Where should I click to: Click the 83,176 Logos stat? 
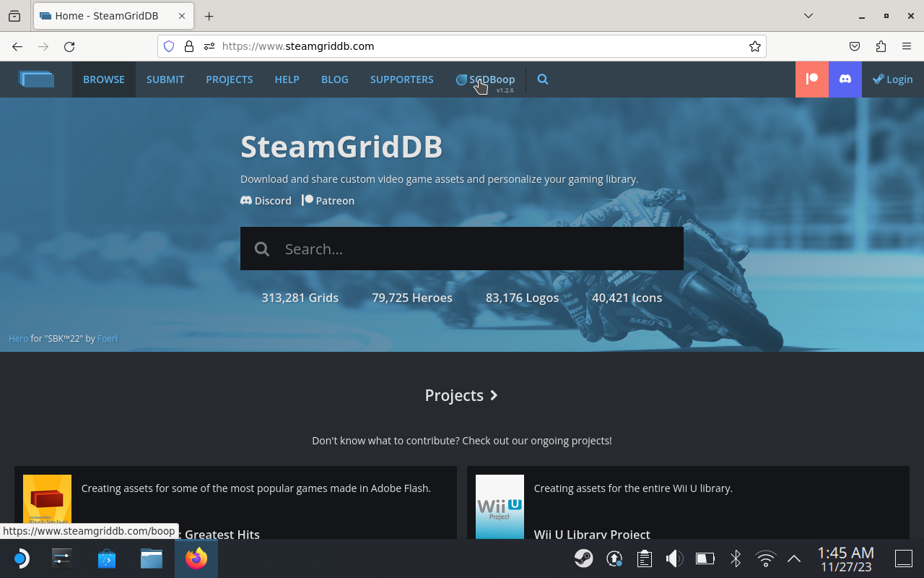523,298
